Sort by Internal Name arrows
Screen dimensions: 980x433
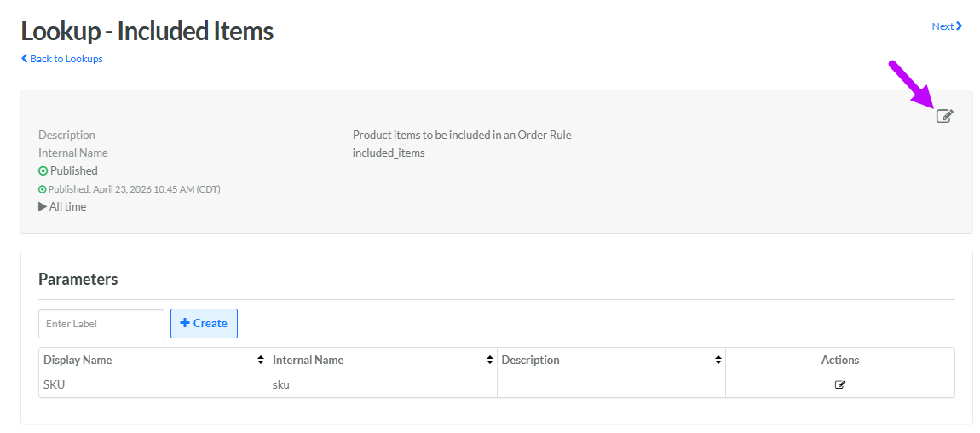[489, 361]
